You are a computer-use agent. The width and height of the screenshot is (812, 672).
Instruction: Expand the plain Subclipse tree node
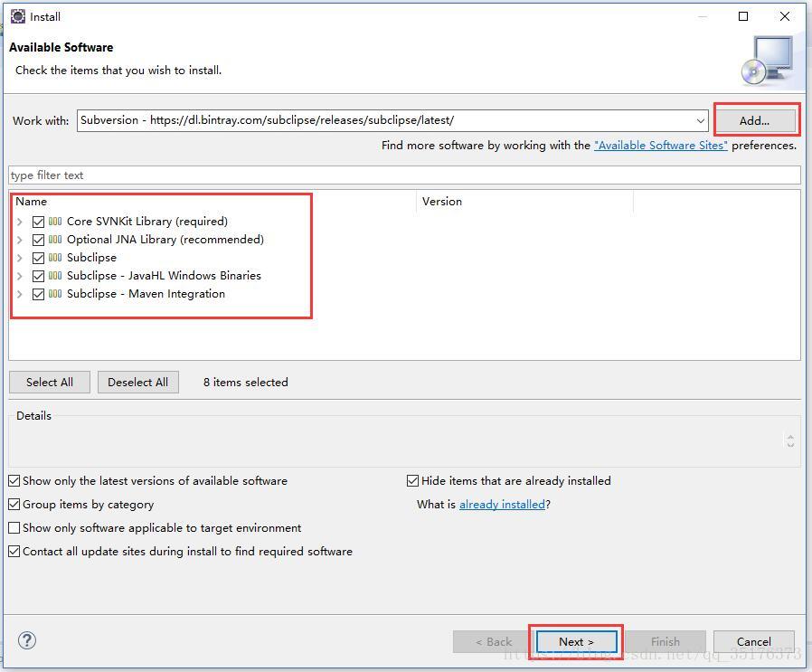pos(20,258)
